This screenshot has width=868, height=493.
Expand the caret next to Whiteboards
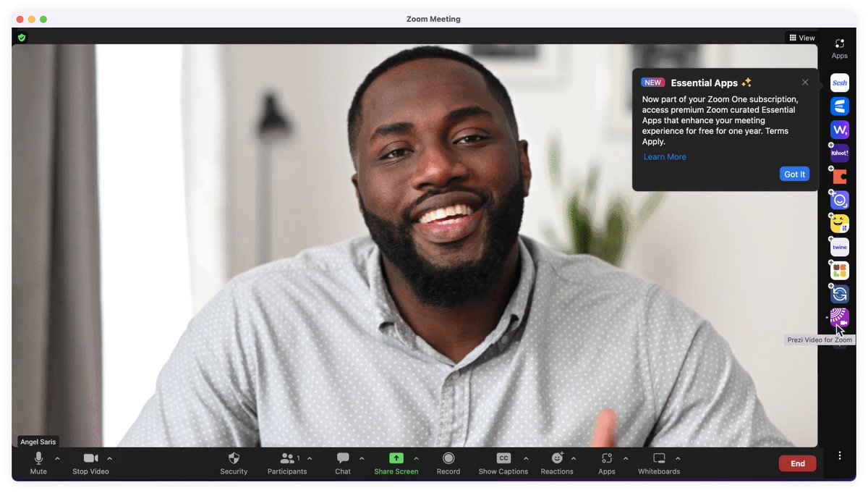click(x=678, y=458)
